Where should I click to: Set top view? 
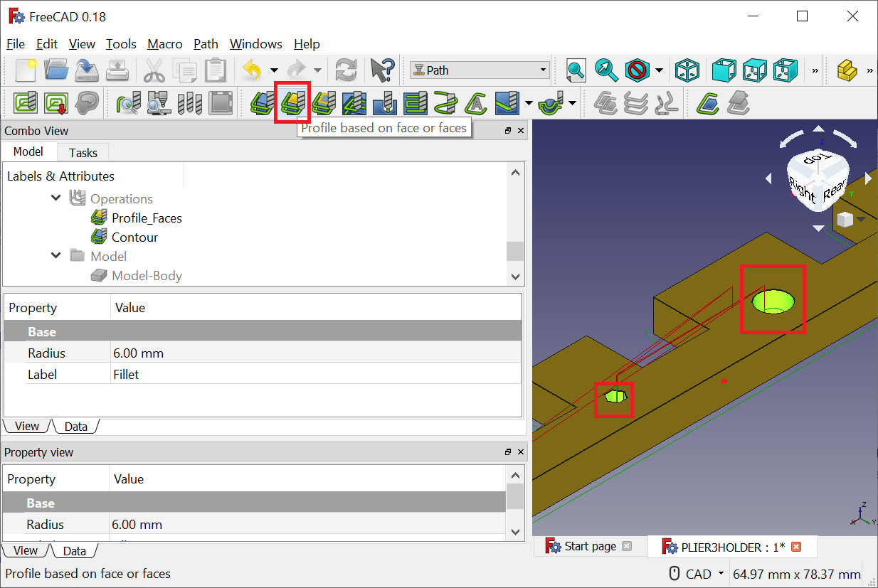pyautogui.click(x=754, y=70)
